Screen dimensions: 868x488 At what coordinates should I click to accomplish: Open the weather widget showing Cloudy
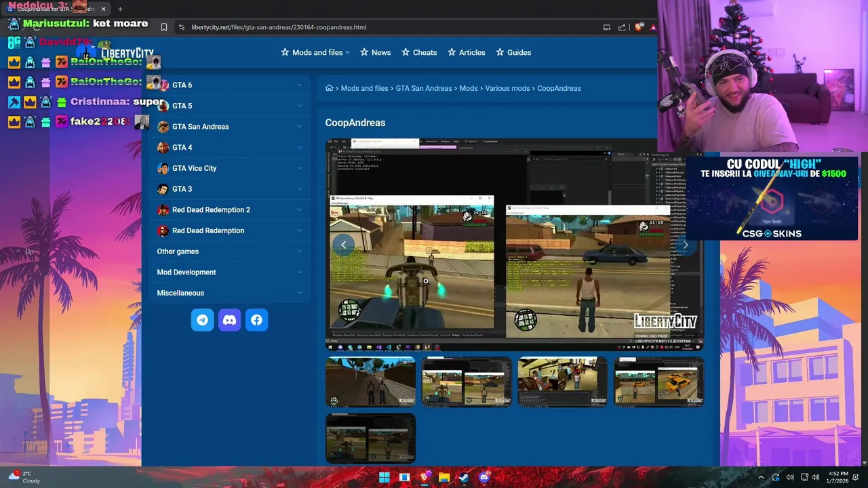(x=24, y=477)
